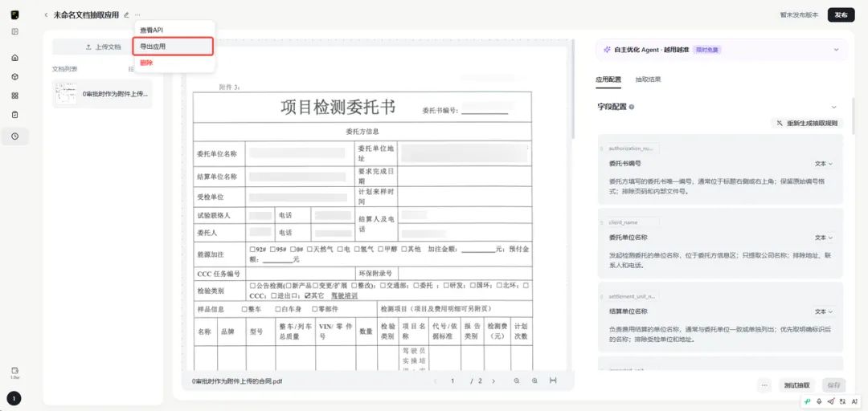Click the sparkle icon beside 自主优化 Agent
868x411 pixels.
(x=608, y=49)
